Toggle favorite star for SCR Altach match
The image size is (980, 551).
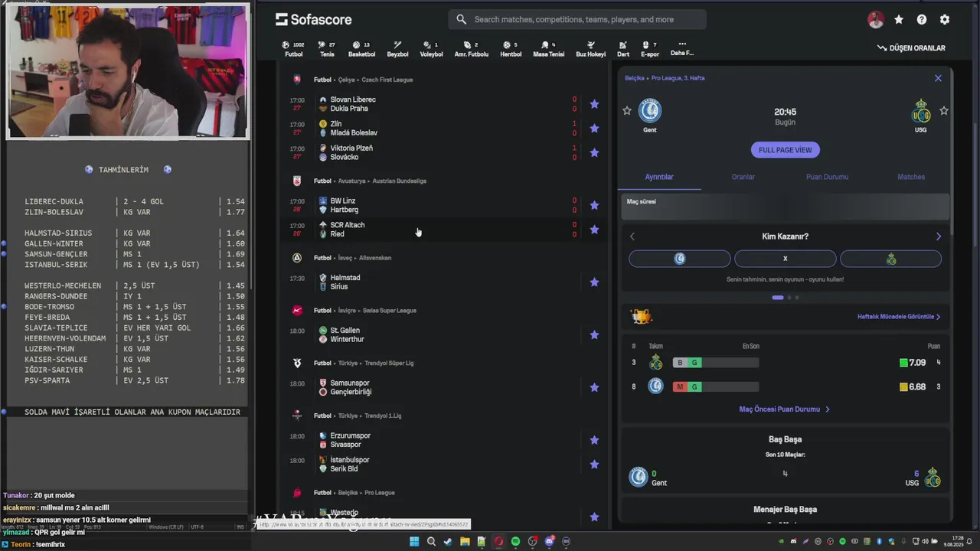coord(594,230)
